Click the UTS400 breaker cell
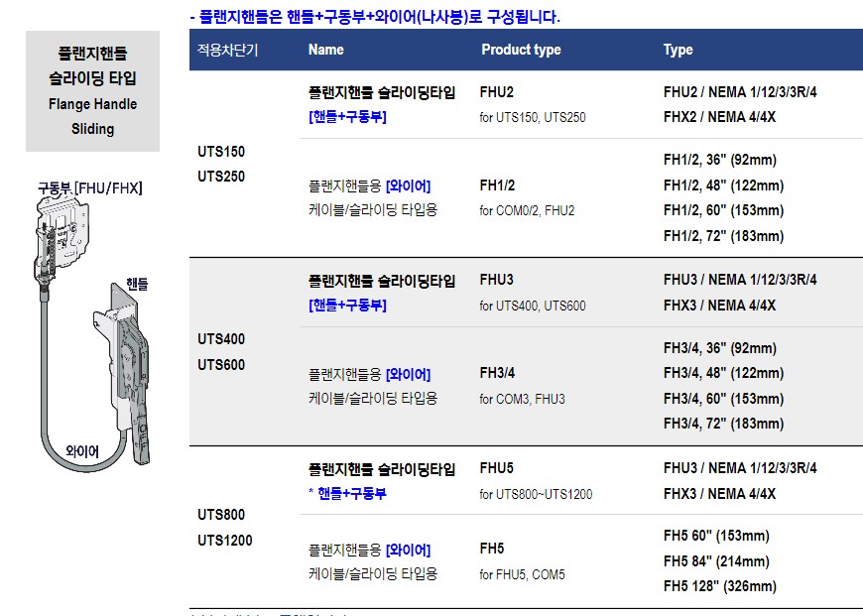Screen dimensions: 863x616 tap(221, 339)
